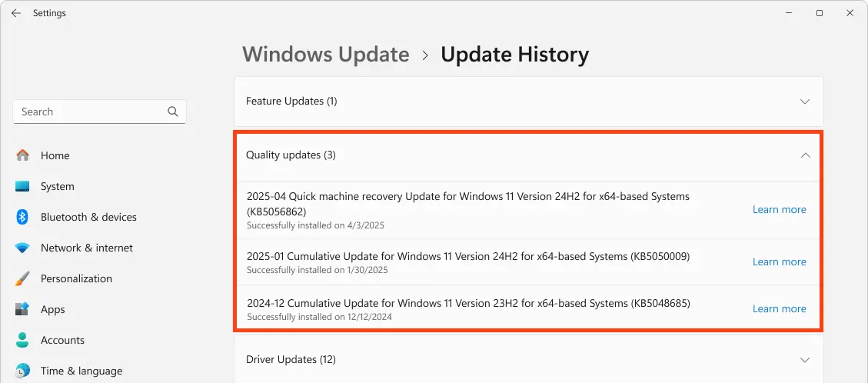Click the Accounts person icon
The height and width of the screenshot is (383, 868).
[x=23, y=340]
